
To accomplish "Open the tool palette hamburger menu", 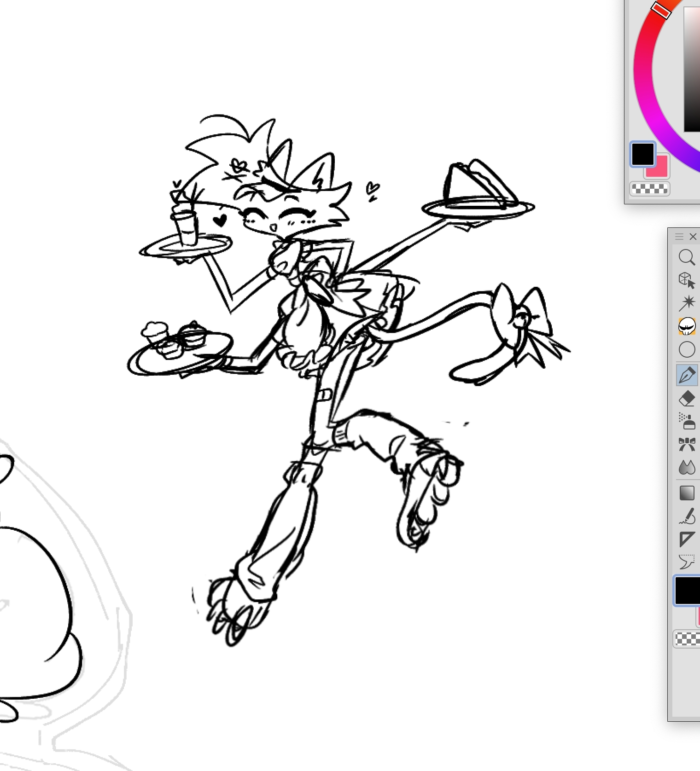I will (x=679, y=237).
